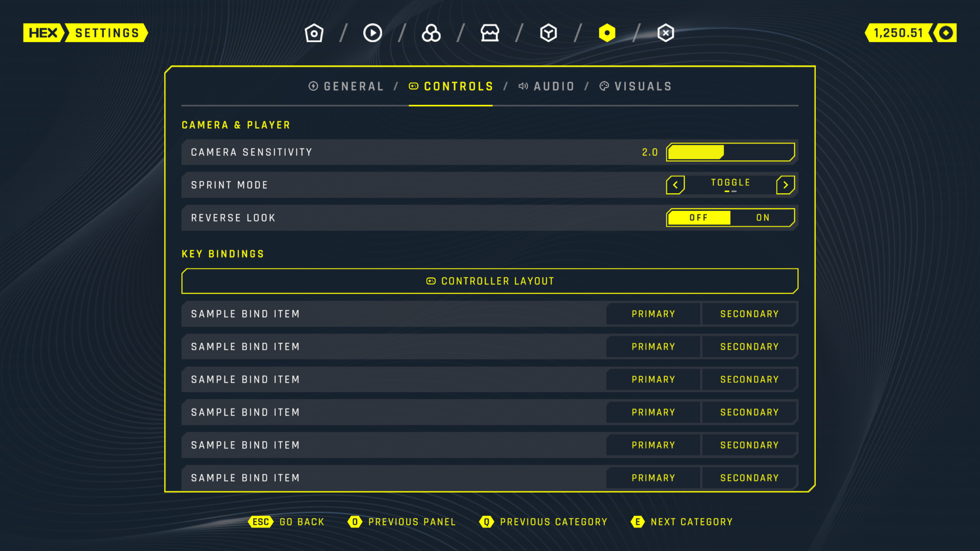The width and height of the screenshot is (980, 551).
Task: Select the GENERAL settings tab
Action: (346, 87)
